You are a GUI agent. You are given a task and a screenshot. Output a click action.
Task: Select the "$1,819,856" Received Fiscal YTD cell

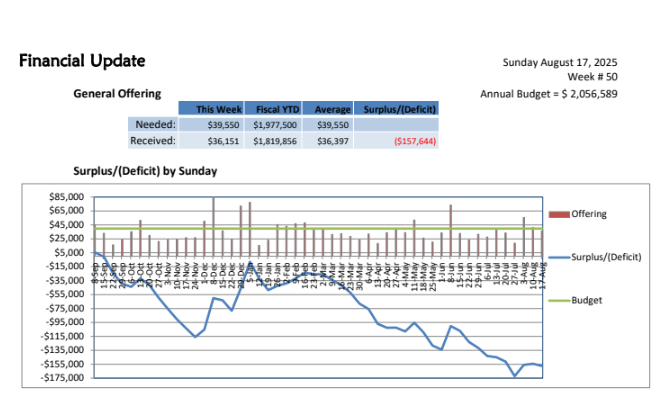[x=273, y=141]
